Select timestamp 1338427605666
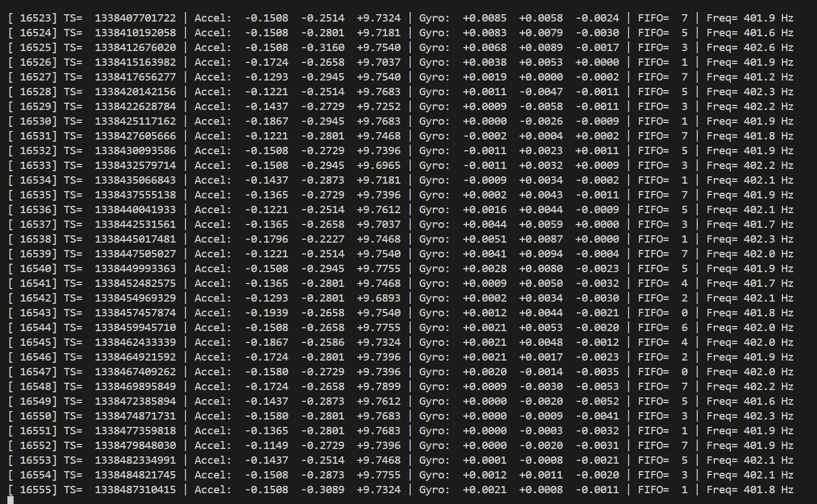The image size is (817, 504). (x=135, y=135)
